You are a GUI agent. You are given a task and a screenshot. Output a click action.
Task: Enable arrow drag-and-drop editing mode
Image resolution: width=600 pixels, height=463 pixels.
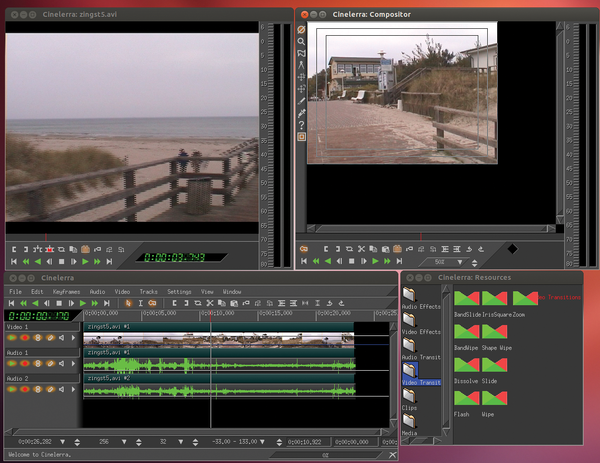[x=129, y=303]
